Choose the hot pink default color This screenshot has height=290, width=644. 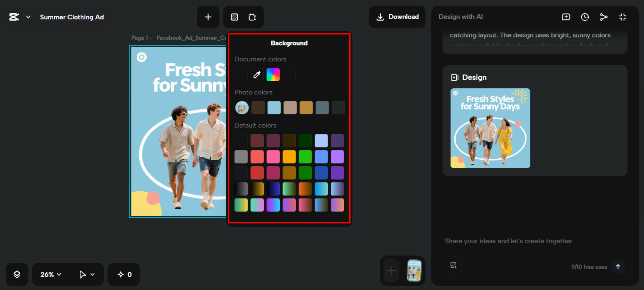pyautogui.click(x=273, y=157)
